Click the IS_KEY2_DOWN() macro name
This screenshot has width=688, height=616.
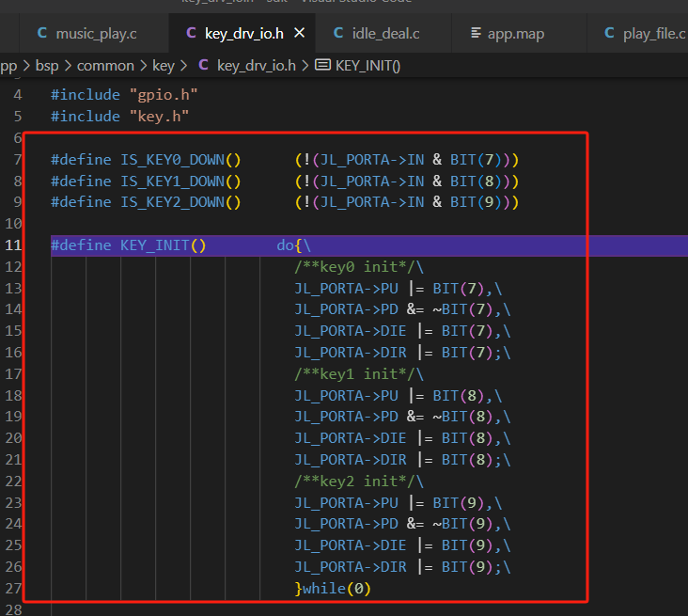180,202
